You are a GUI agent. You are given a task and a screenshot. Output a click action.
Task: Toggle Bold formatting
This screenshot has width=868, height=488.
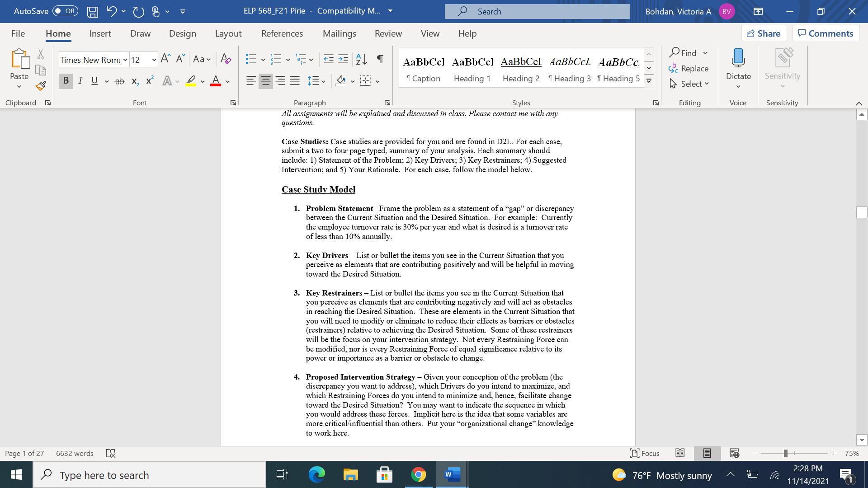pyautogui.click(x=66, y=81)
